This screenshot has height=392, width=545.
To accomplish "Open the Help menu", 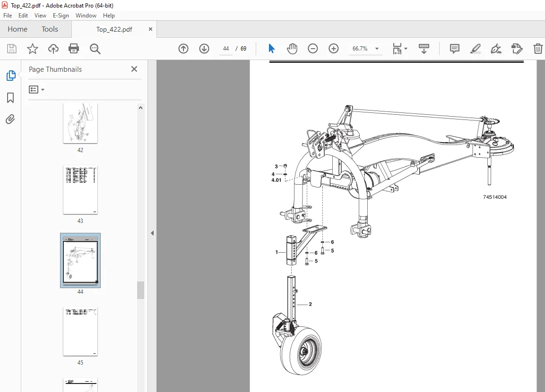I will [x=109, y=16].
